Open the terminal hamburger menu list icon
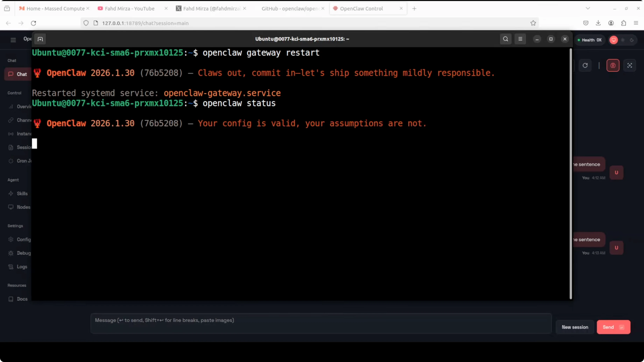Screen dimensions: 644x362 520,39
